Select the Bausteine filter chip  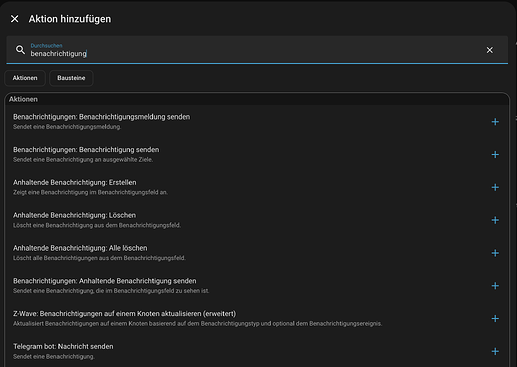click(71, 78)
